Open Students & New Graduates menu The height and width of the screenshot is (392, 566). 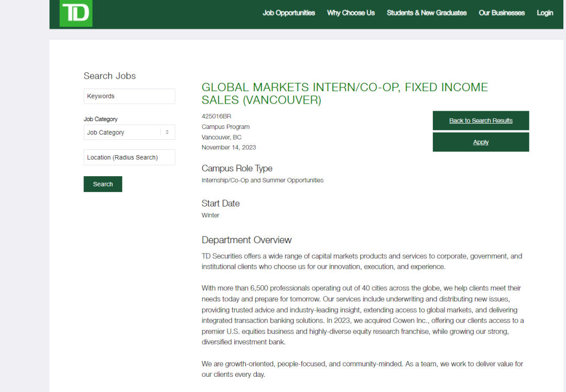(427, 13)
